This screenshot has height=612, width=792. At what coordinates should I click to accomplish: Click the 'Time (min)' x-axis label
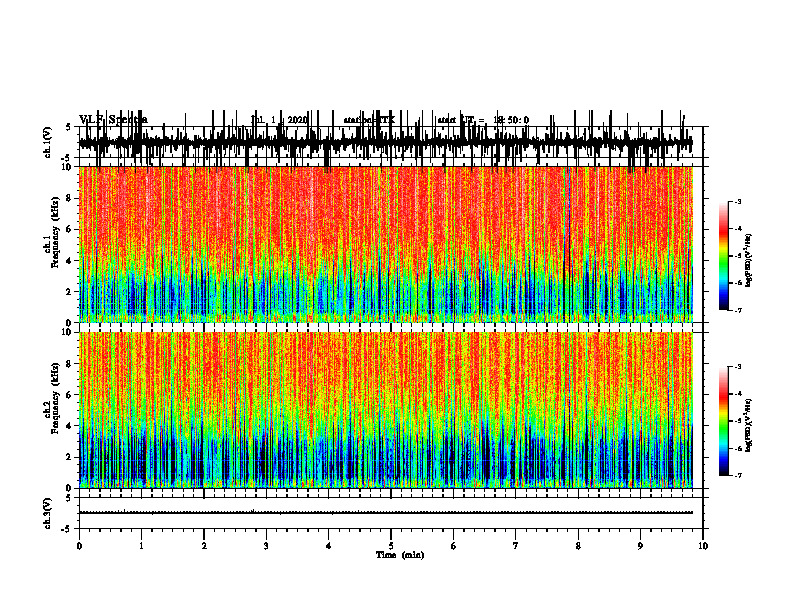(x=400, y=555)
